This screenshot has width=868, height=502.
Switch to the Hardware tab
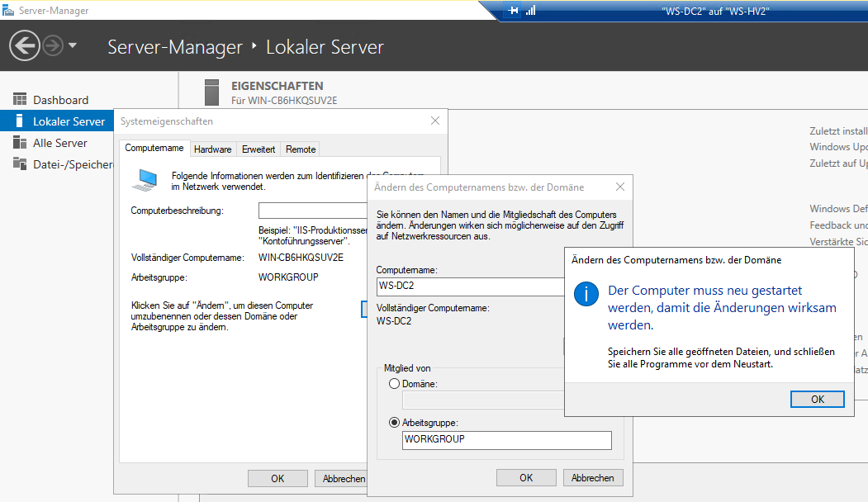click(212, 149)
